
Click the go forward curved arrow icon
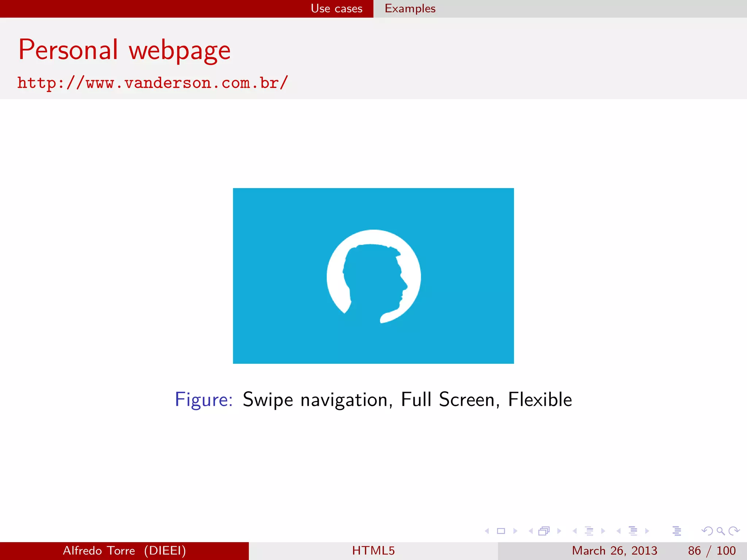pyautogui.click(x=734, y=531)
